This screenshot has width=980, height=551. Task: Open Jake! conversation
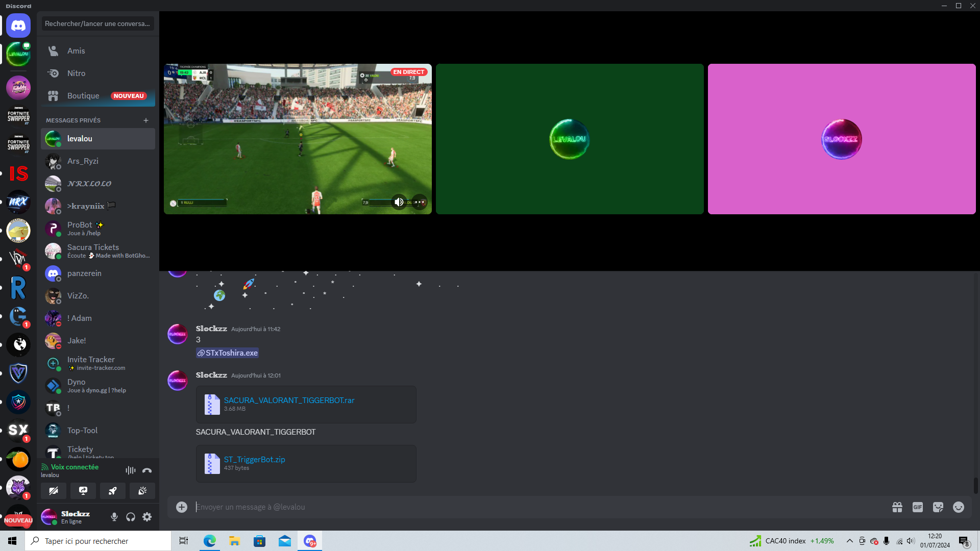pos(98,341)
